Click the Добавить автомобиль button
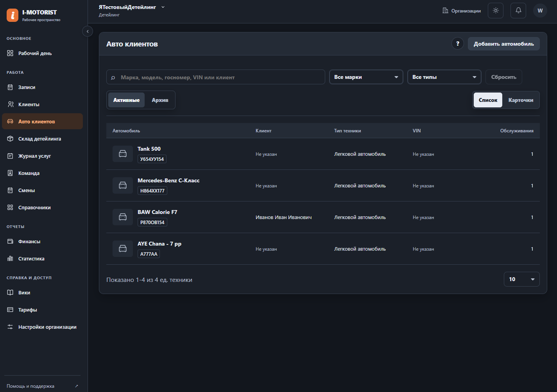The height and width of the screenshot is (392, 557). pyautogui.click(x=504, y=44)
